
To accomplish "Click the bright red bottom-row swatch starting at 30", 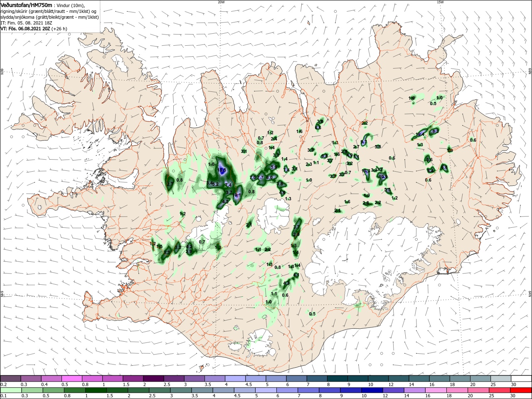I will click(x=522, y=391).
